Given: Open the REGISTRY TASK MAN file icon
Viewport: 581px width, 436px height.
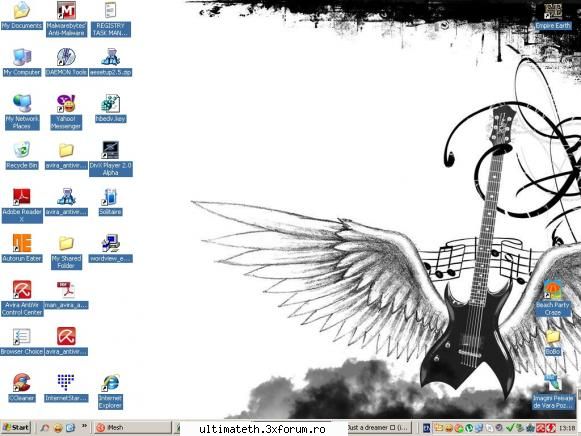Looking at the screenshot, I should [x=110, y=10].
